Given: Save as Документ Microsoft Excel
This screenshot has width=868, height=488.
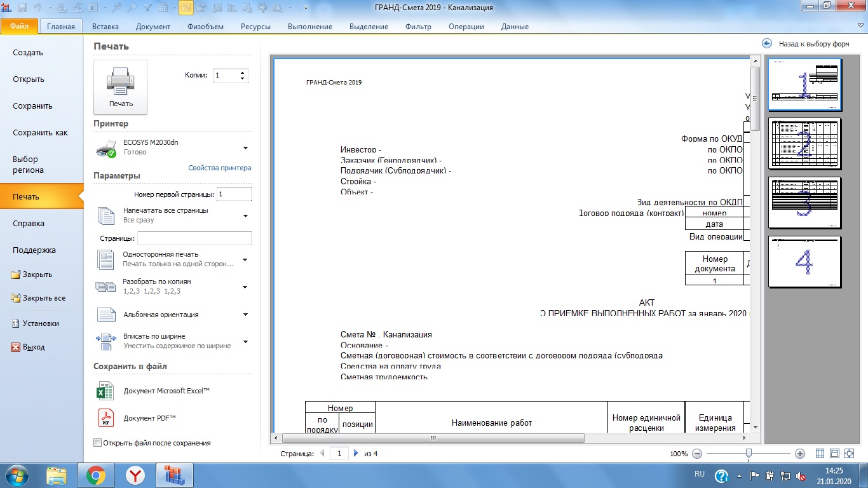Looking at the screenshot, I should [166, 391].
